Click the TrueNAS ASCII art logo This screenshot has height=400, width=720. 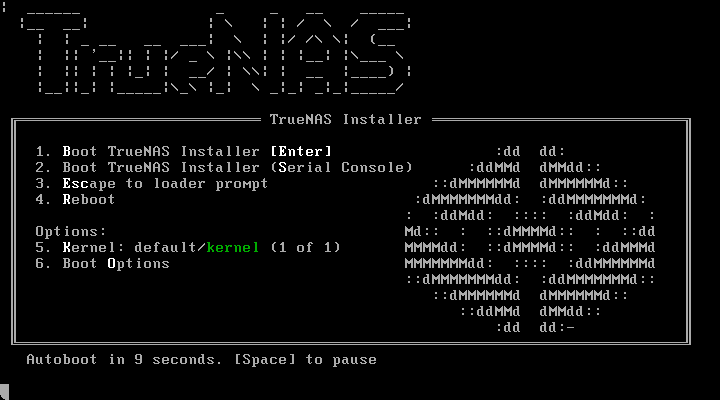[x=215, y=53]
